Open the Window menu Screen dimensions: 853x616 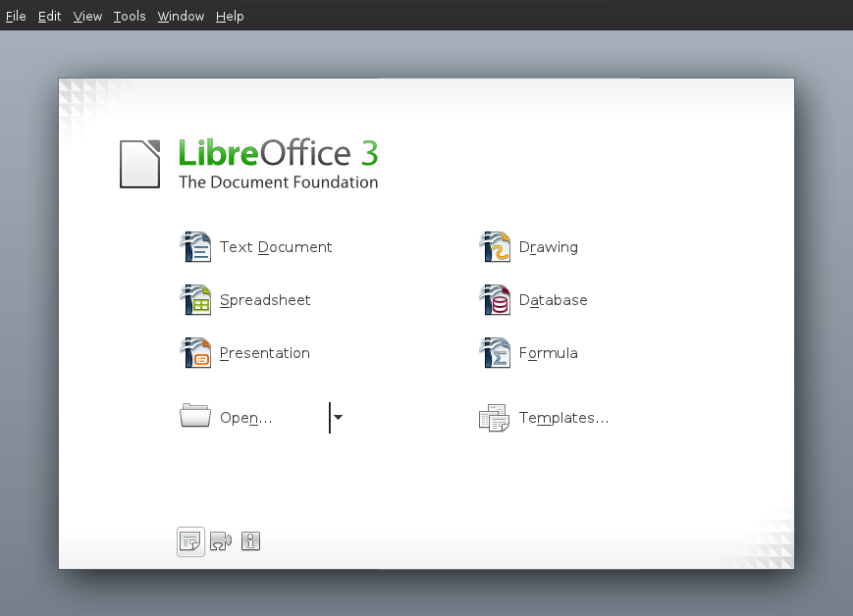(181, 17)
